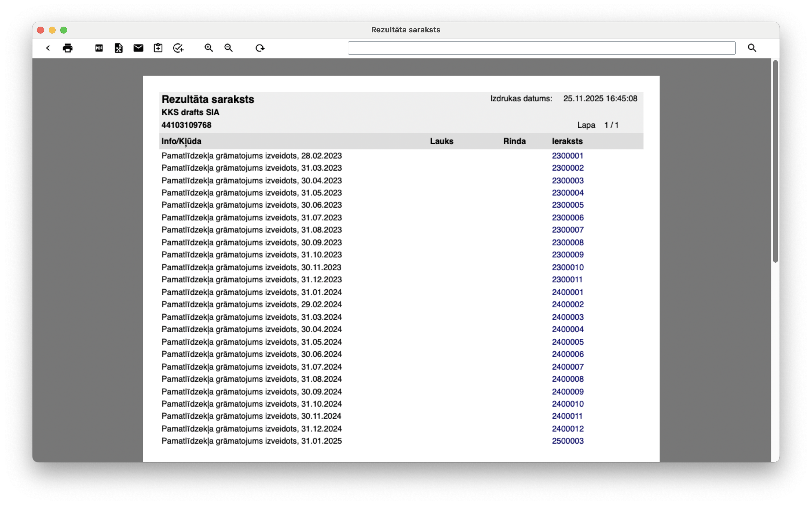
Task: Click the clipboard with plus icon
Action: 158,48
